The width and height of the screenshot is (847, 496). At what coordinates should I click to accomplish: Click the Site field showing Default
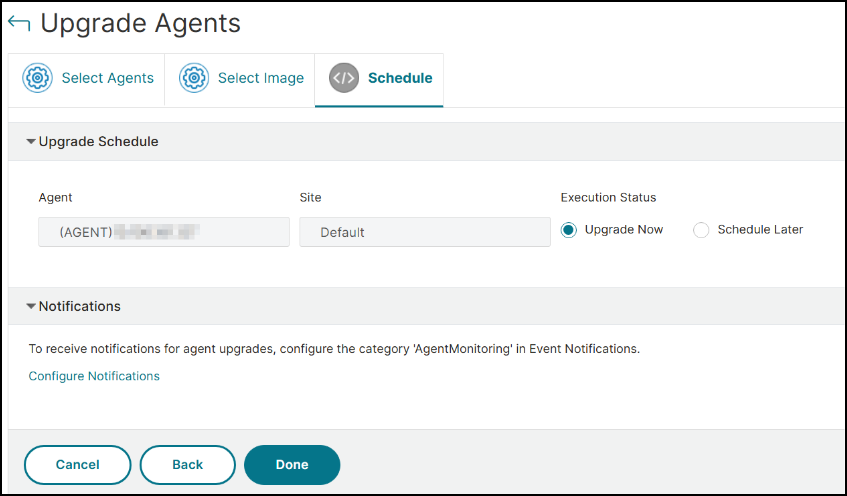click(425, 232)
